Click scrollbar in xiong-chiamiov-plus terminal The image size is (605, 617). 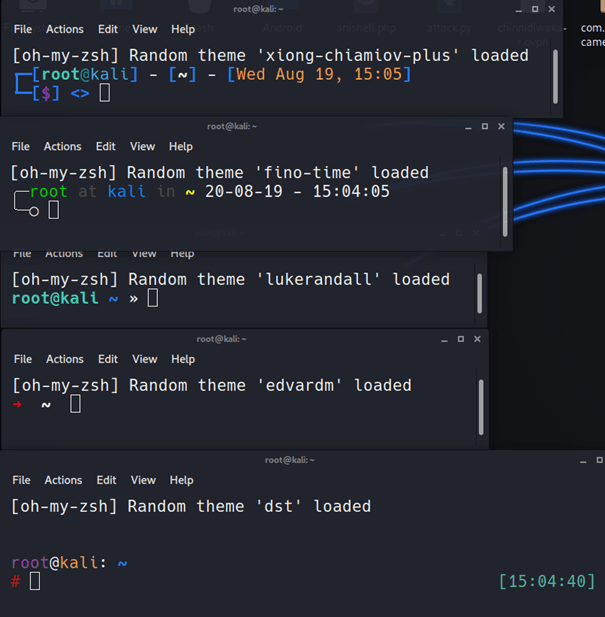555,76
